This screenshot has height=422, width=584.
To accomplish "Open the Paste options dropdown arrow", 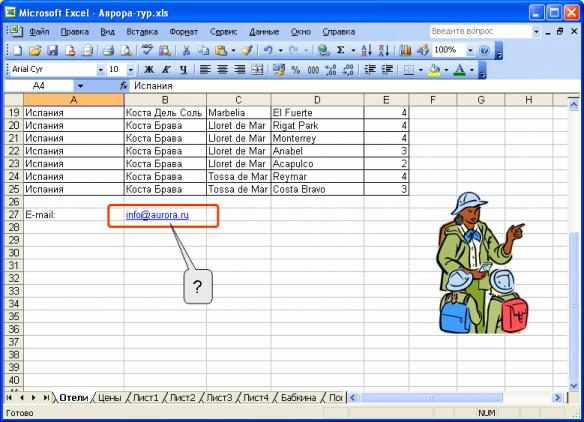I will 233,50.
